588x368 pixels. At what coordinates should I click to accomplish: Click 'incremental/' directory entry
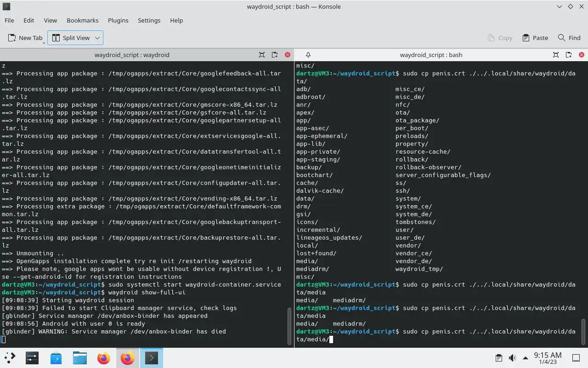click(x=318, y=230)
